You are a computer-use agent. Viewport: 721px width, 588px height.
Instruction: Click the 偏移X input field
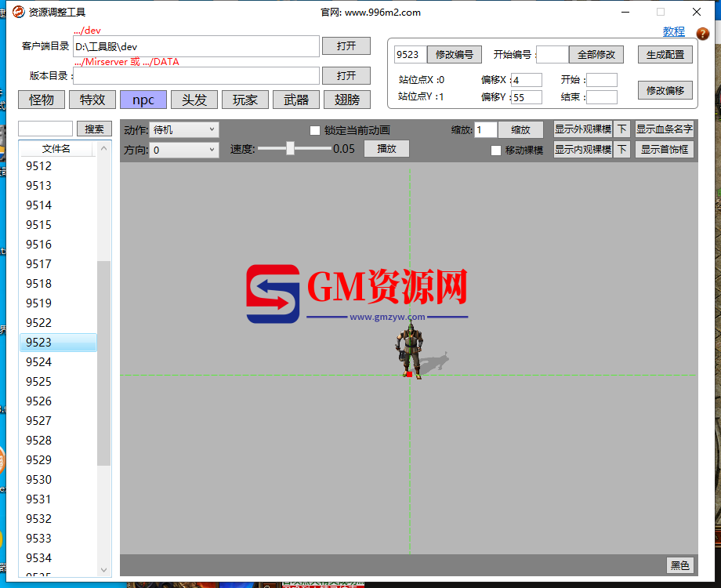(527, 80)
